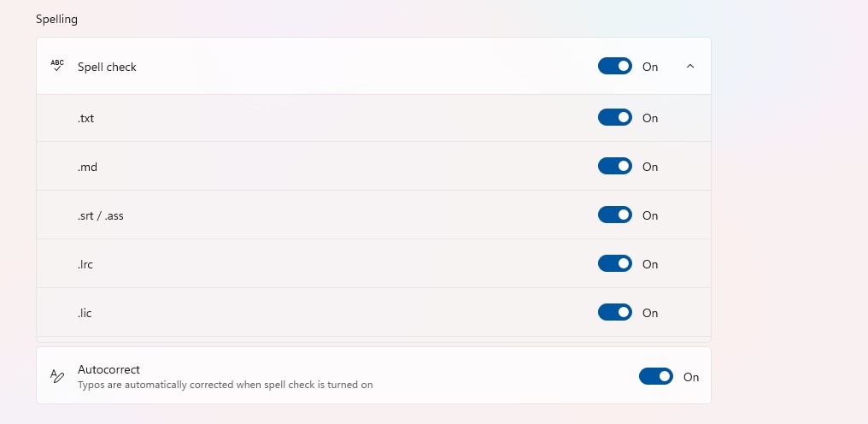Disable spell check for .txt files

tap(614, 117)
